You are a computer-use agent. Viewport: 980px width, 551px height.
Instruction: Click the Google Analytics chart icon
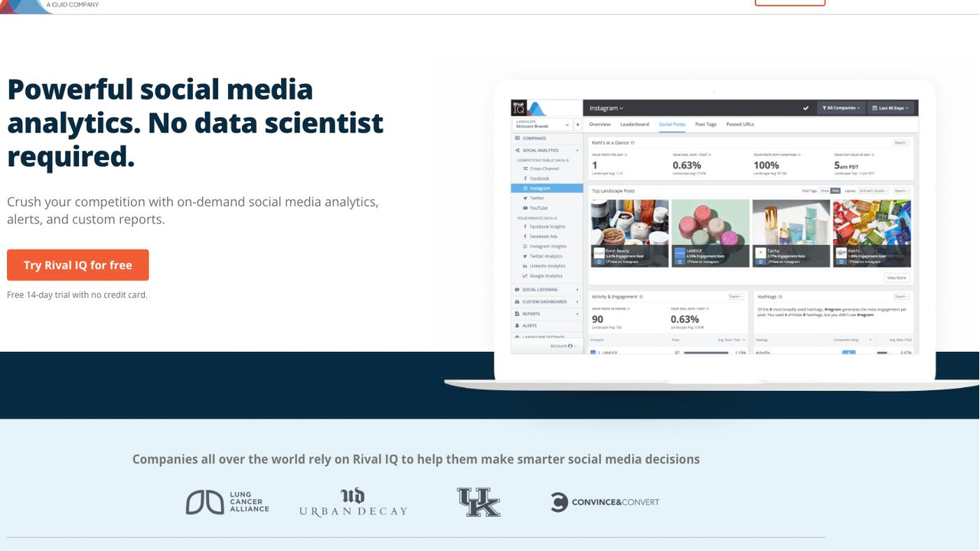coord(525,276)
